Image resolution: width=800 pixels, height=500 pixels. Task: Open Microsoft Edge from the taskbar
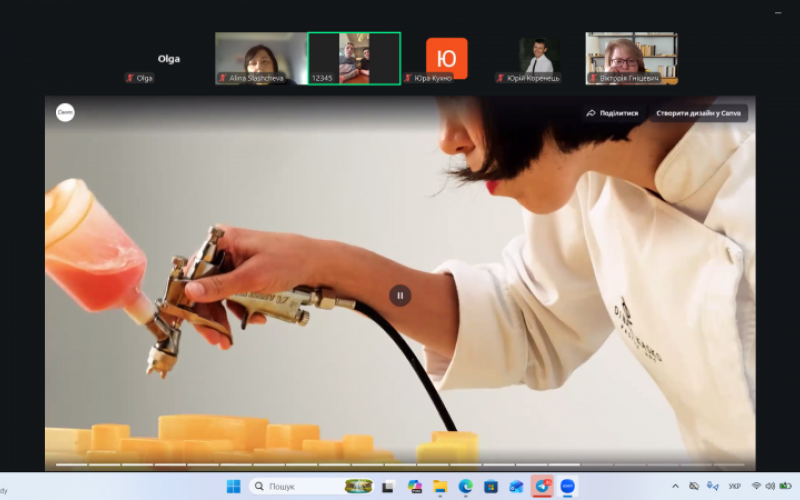coord(465,486)
